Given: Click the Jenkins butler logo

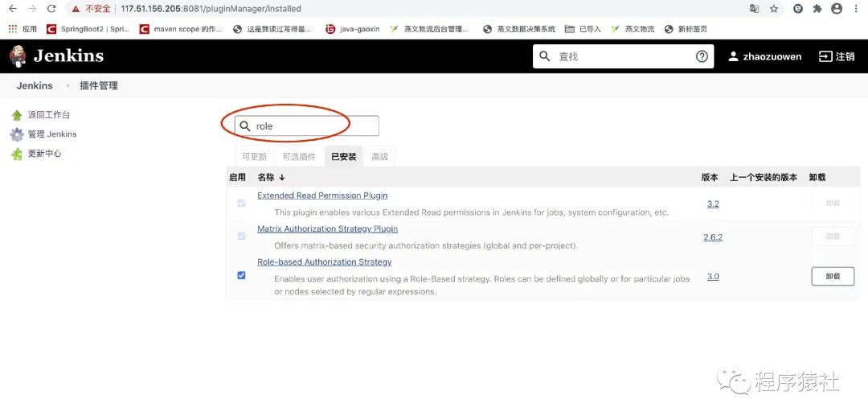Looking at the screenshot, I should tap(17, 56).
